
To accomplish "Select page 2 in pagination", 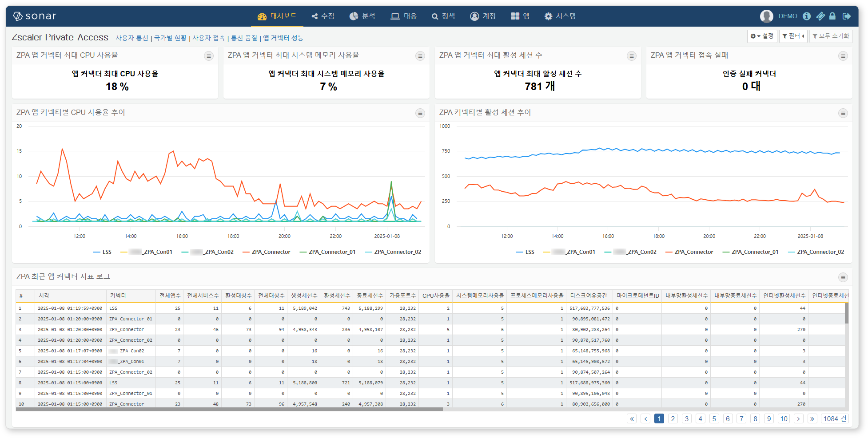I will 673,419.
